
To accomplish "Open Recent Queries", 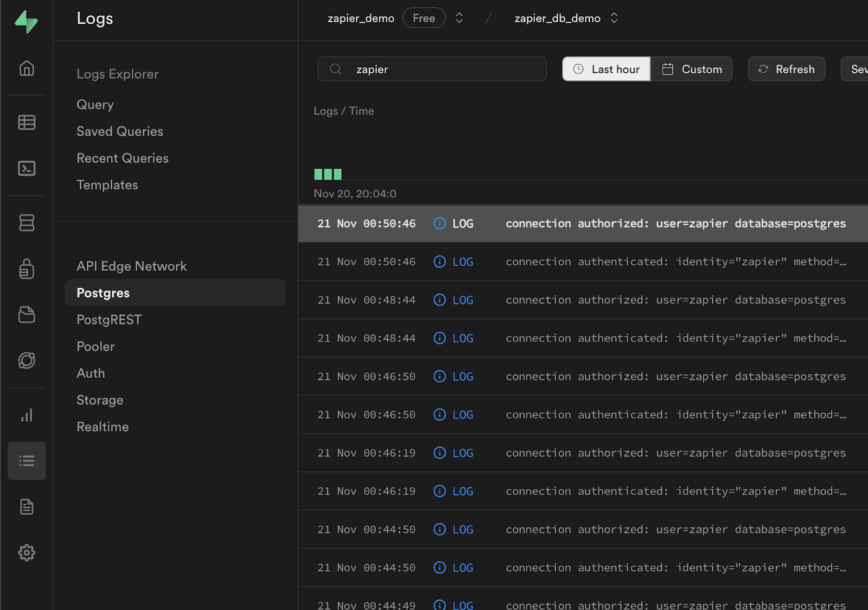I will pos(123,158).
